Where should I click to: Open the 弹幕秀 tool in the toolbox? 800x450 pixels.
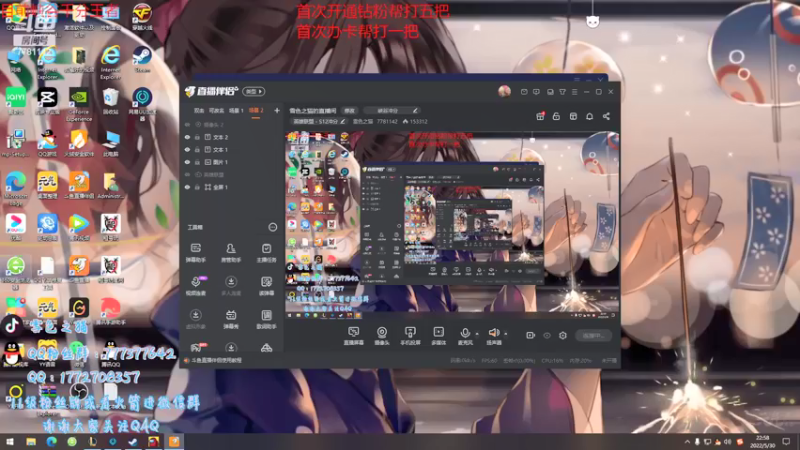click(x=231, y=319)
